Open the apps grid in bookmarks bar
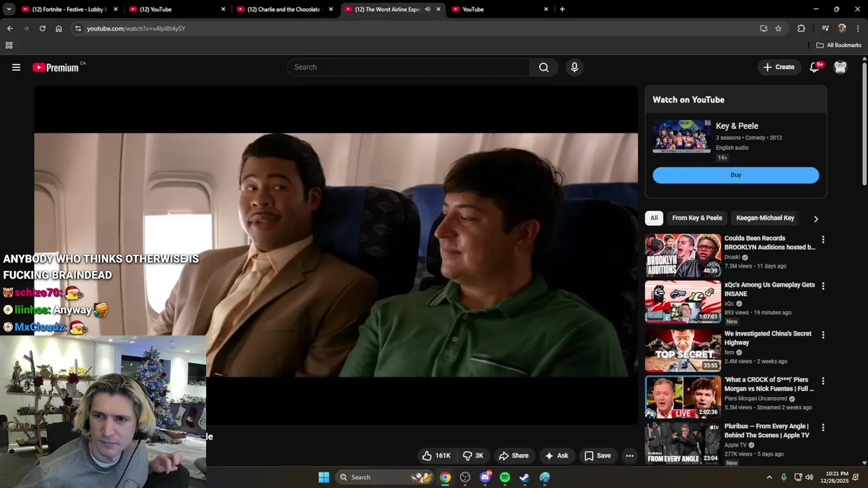The height and width of the screenshot is (488, 868). coord(9,45)
